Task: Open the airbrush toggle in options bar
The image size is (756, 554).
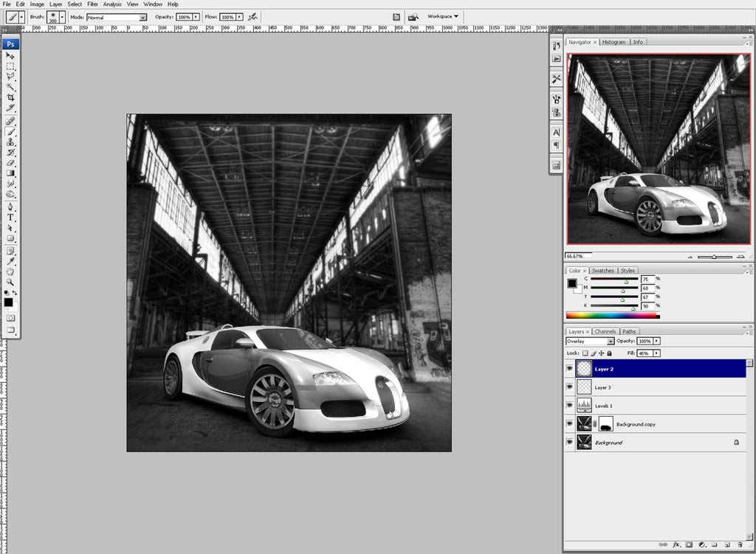Action: point(253,17)
